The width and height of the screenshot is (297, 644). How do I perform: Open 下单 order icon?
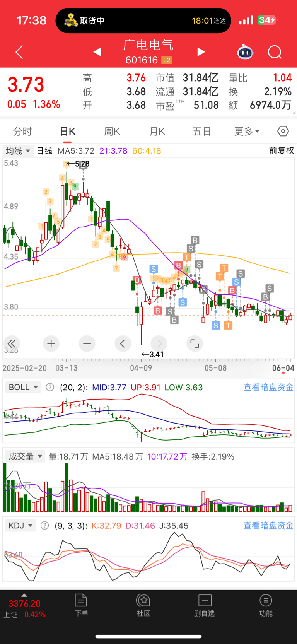81,605
